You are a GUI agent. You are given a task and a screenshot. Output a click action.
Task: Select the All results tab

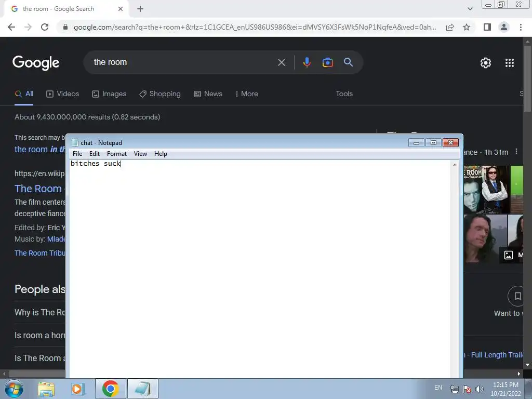(24, 94)
